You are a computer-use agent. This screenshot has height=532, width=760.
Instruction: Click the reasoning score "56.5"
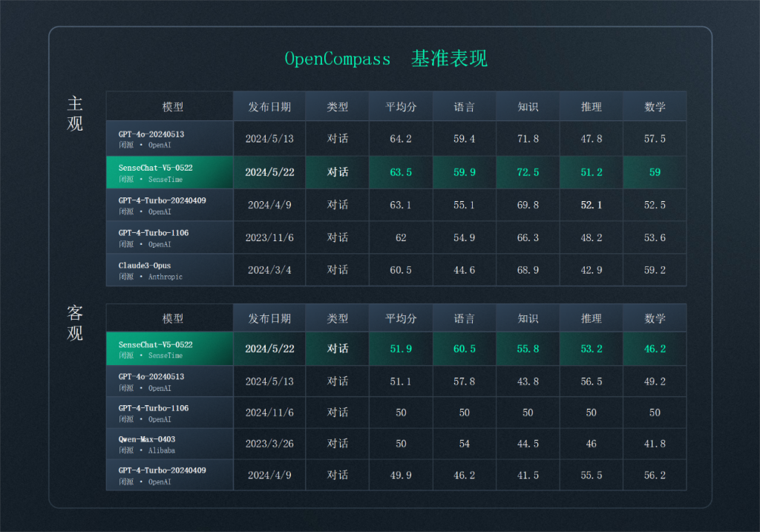[592, 381]
